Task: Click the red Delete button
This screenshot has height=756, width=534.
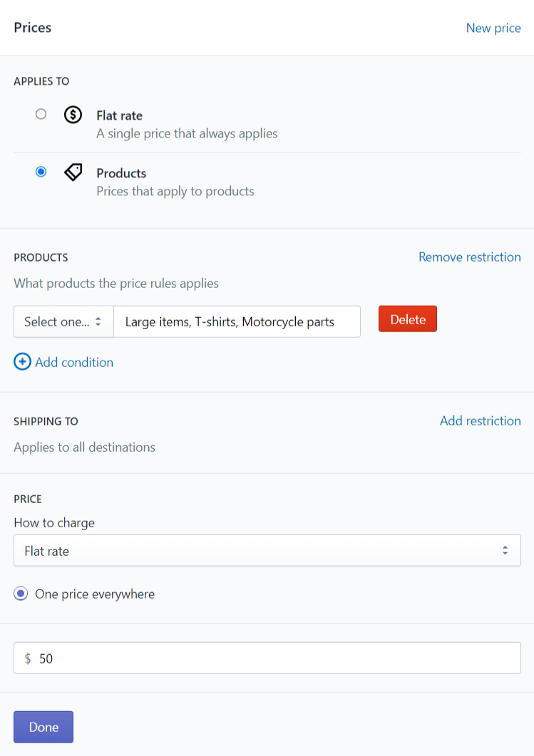Action: tap(408, 319)
